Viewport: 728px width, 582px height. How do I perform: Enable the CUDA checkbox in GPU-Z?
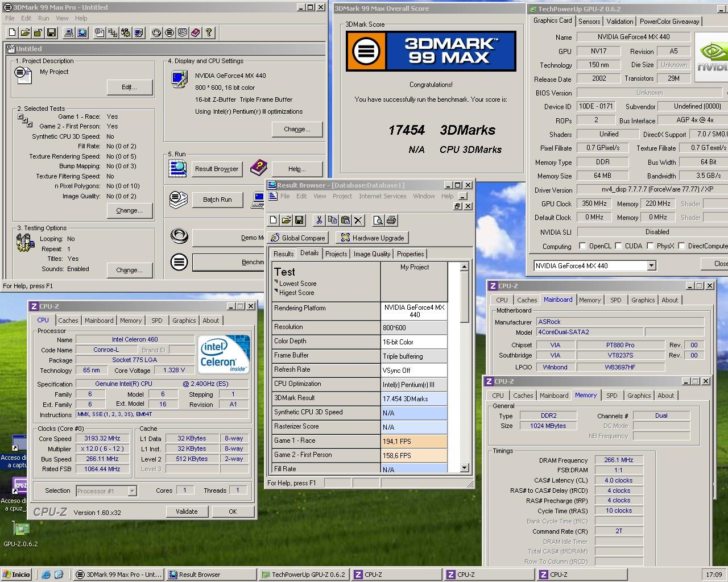coord(618,246)
